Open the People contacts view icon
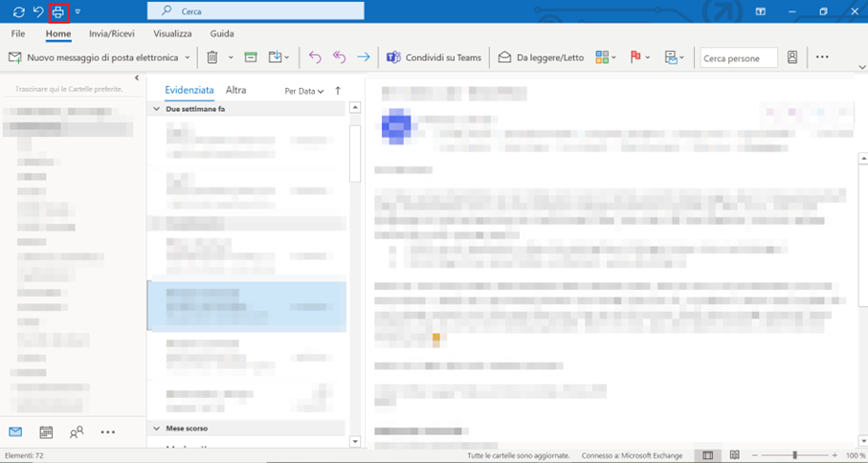The height and width of the screenshot is (463, 868). click(77, 432)
